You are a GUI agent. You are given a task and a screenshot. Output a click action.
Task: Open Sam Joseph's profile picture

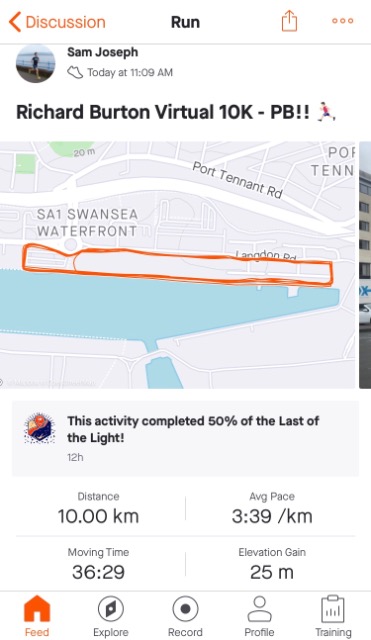coord(36,64)
